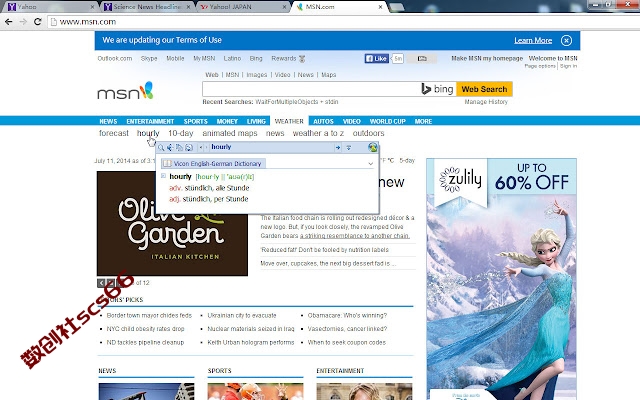Open the MORE navigation menu
The image size is (640, 400).
(x=423, y=121)
